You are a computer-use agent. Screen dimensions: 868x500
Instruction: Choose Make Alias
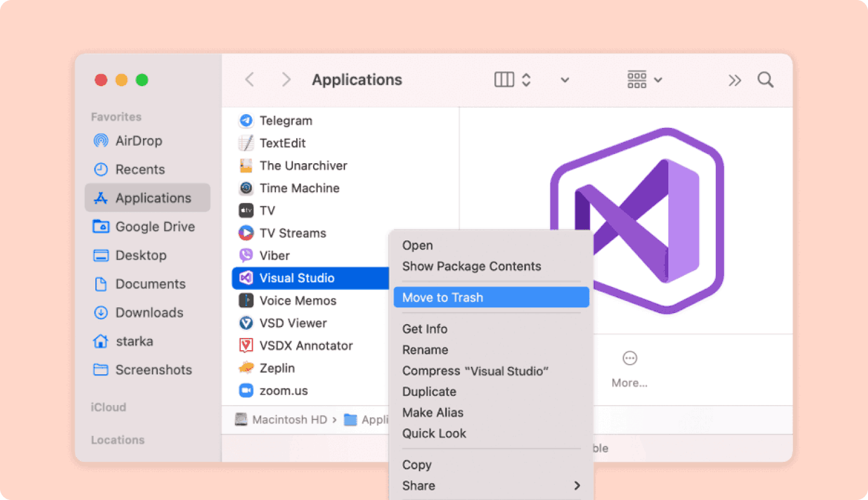coord(491,413)
